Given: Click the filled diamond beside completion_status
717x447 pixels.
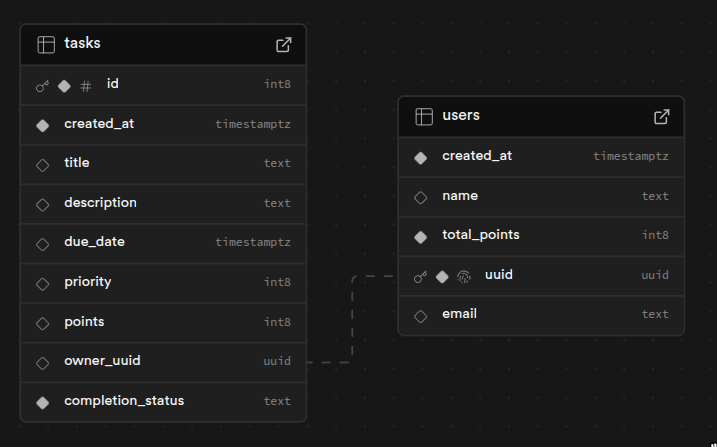Looking at the screenshot, I should tap(43, 402).
